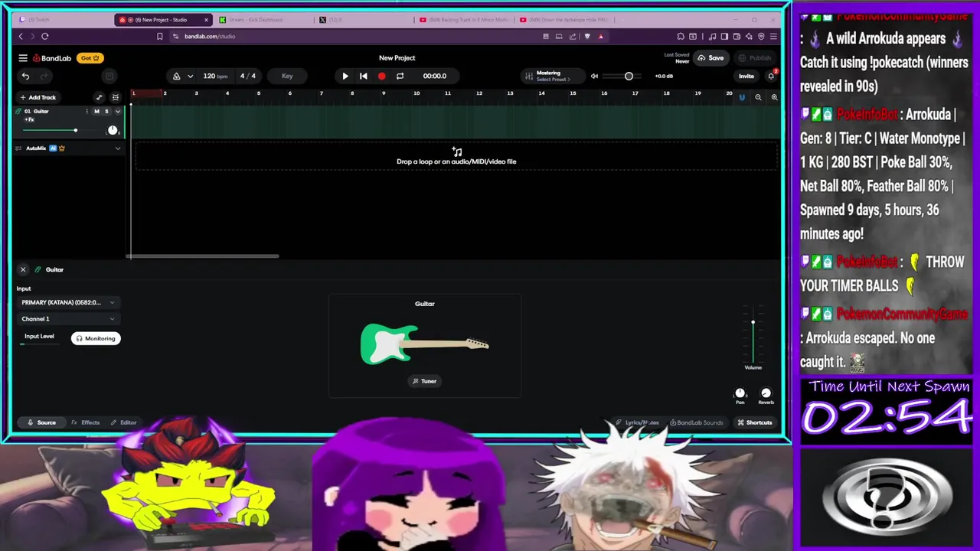This screenshot has width=980, height=551.
Task: Close the Guitar editor panel
Action: (x=23, y=269)
